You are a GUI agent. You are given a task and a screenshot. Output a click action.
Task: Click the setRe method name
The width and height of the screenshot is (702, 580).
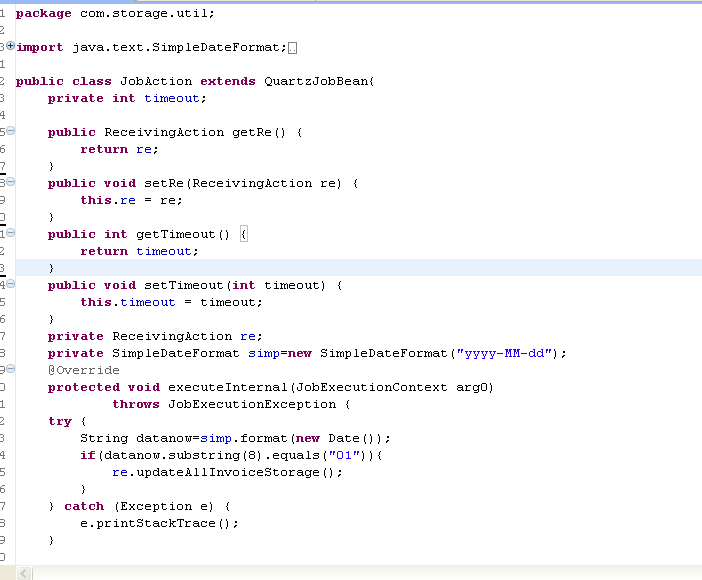click(x=164, y=184)
